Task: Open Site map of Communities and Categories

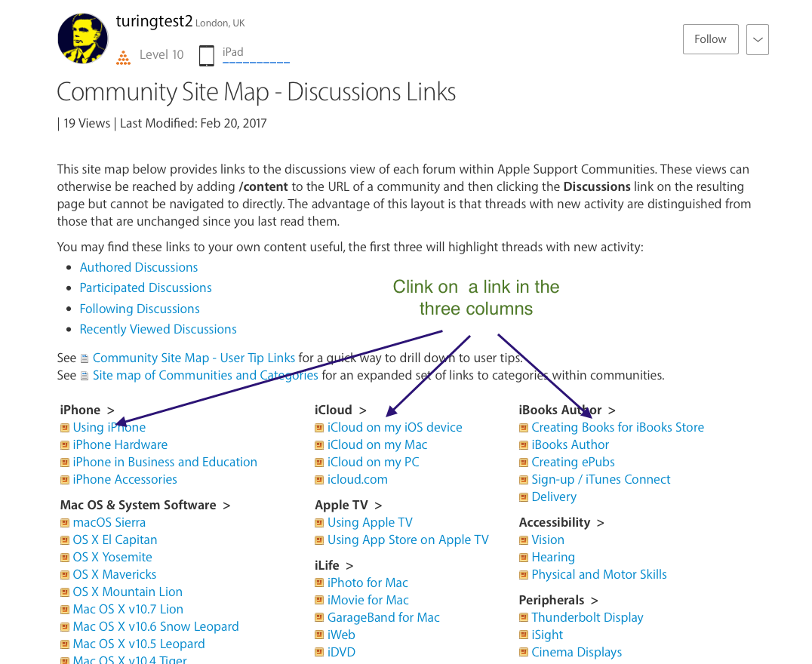Action: click(205, 375)
